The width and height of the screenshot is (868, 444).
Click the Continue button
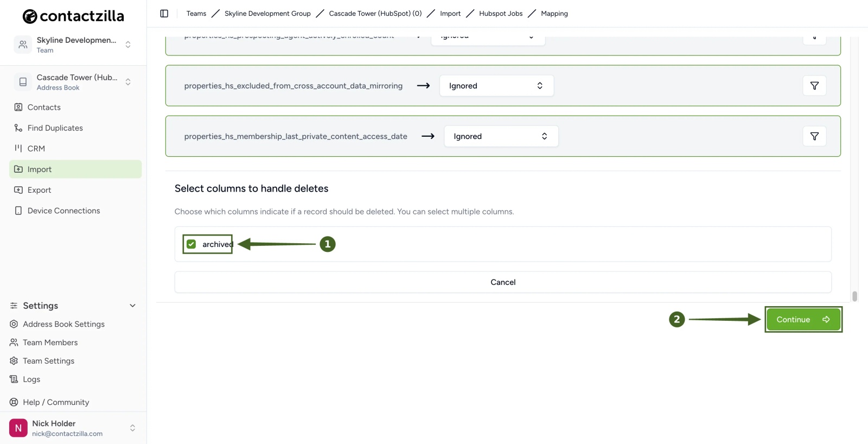(x=803, y=320)
